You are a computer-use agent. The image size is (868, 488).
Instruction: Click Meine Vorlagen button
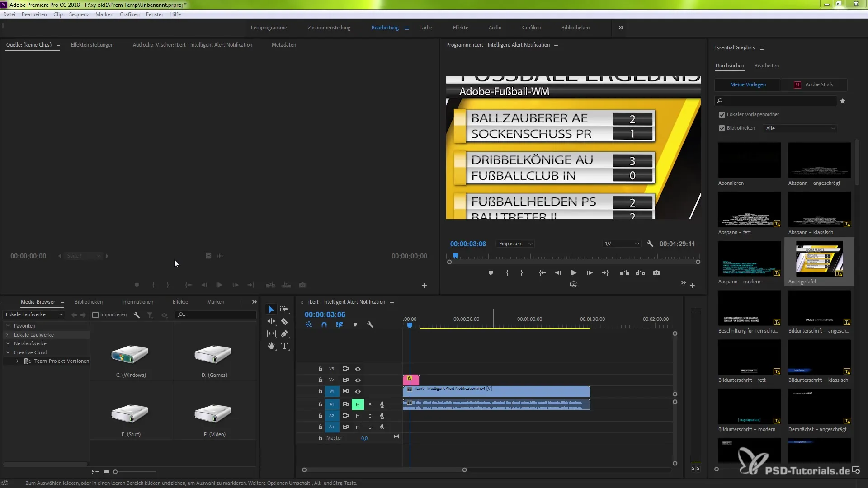point(748,84)
